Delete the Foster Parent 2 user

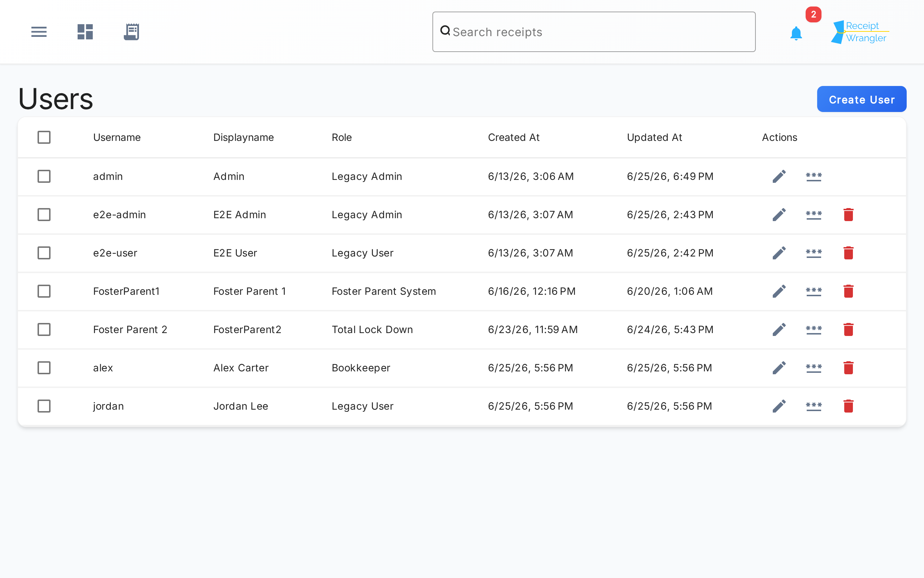point(849,329)
